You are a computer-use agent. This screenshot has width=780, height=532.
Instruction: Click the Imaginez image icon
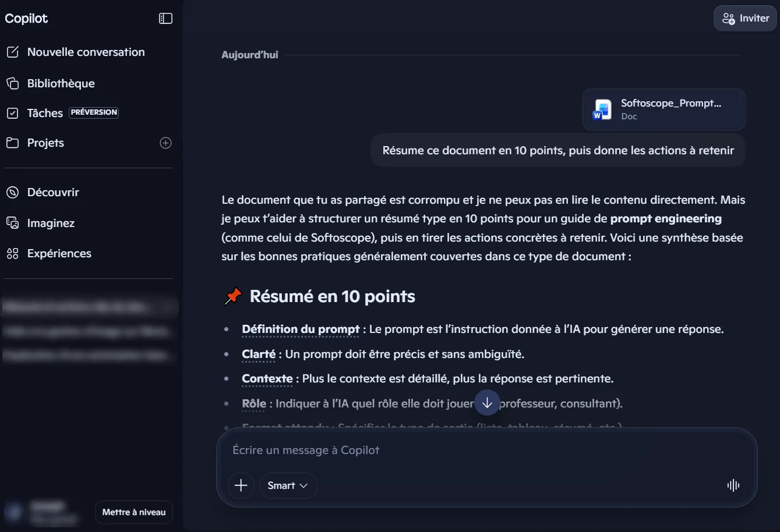click(13, 223)
